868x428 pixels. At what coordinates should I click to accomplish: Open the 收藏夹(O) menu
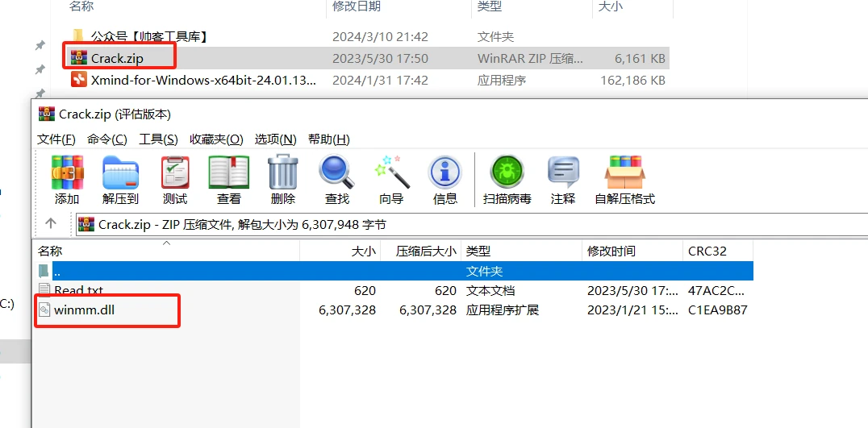coord(216,139)
